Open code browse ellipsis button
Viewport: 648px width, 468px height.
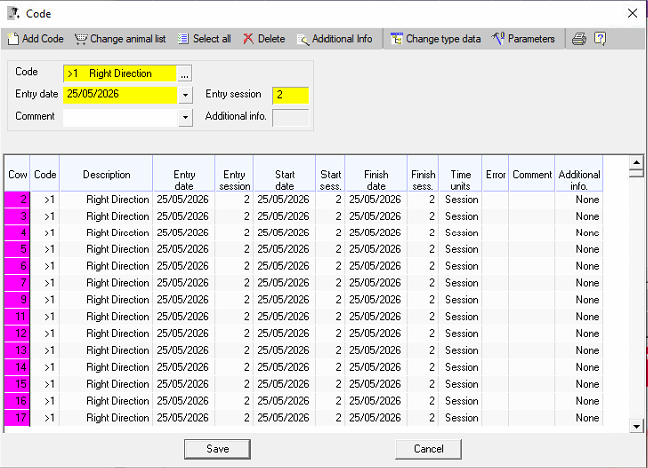coord(185,74)
